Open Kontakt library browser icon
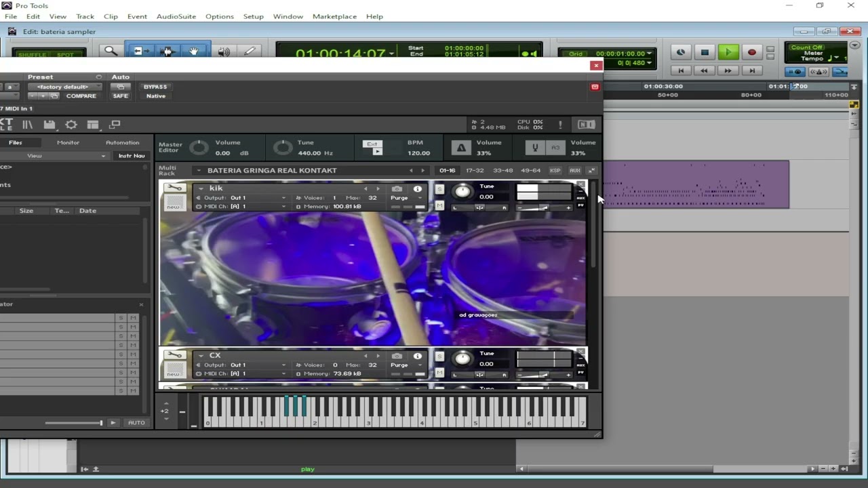 tap(27, 125)
